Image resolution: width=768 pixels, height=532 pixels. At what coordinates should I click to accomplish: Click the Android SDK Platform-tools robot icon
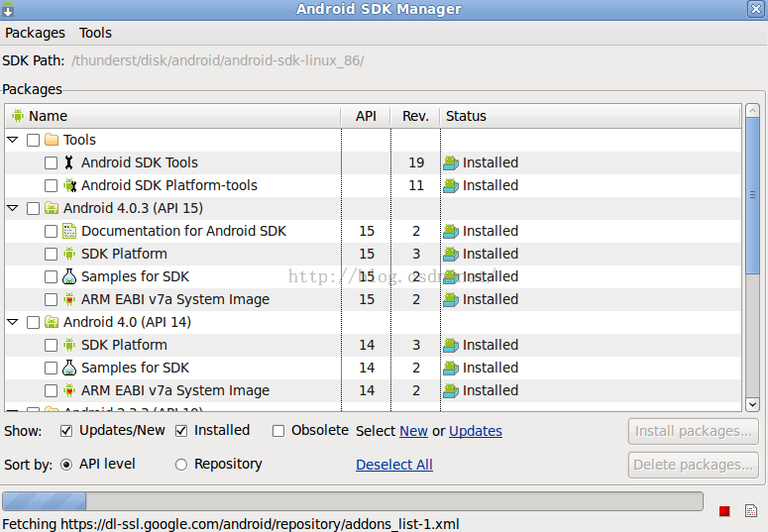point(70,185)
